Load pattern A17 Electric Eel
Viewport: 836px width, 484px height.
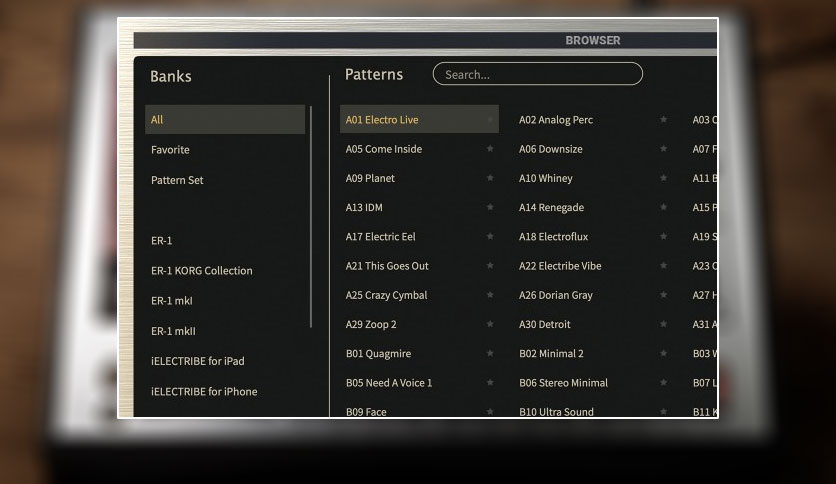[x=381, y=236]
